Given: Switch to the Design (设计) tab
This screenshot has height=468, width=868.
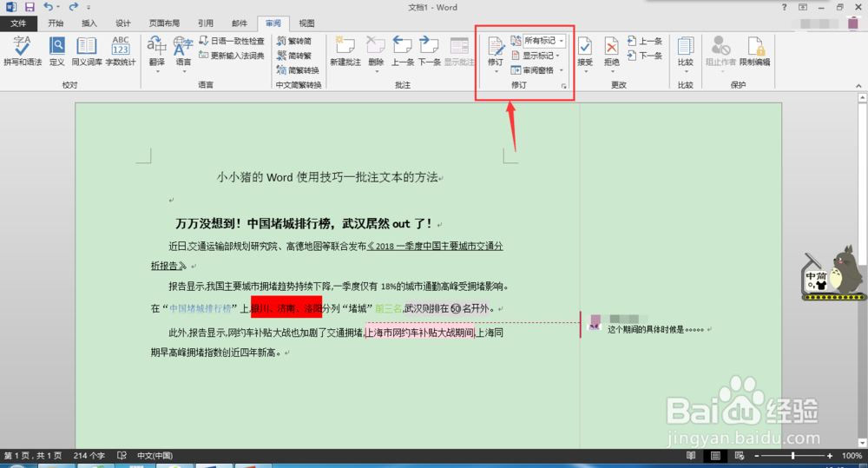Looking at the screenshot, I should [x=123, y=23].
